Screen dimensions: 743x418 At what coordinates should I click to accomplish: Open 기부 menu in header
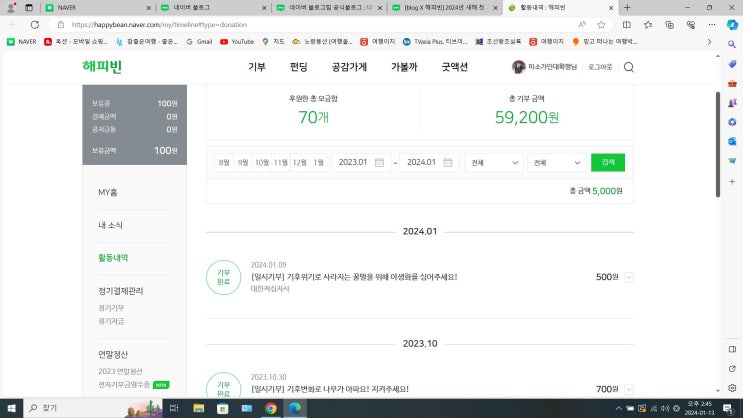257,67
